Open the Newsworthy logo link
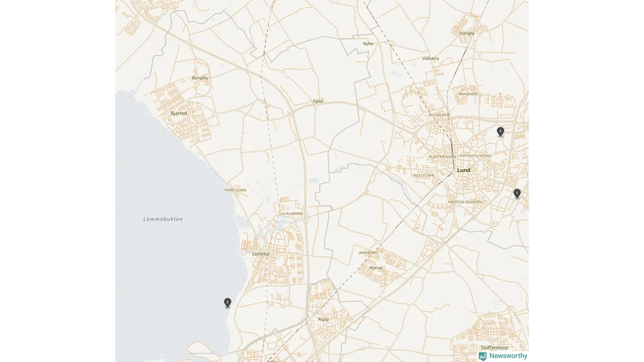The height and width of the screenshot is (362, 644). click(503, 356)
